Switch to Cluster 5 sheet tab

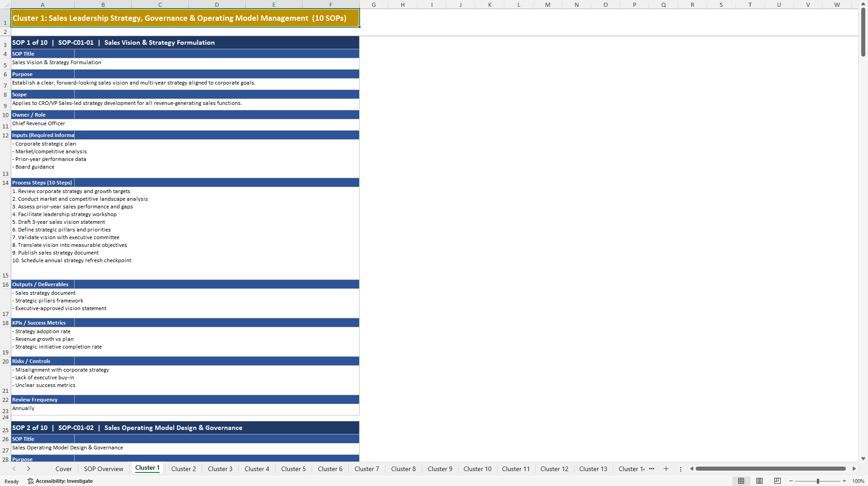pyautogui.click(x=294, y=469)
